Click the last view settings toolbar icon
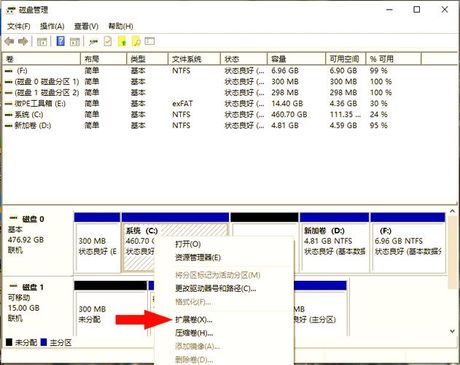Screen dimensions: 460x365 coord(150,41)
